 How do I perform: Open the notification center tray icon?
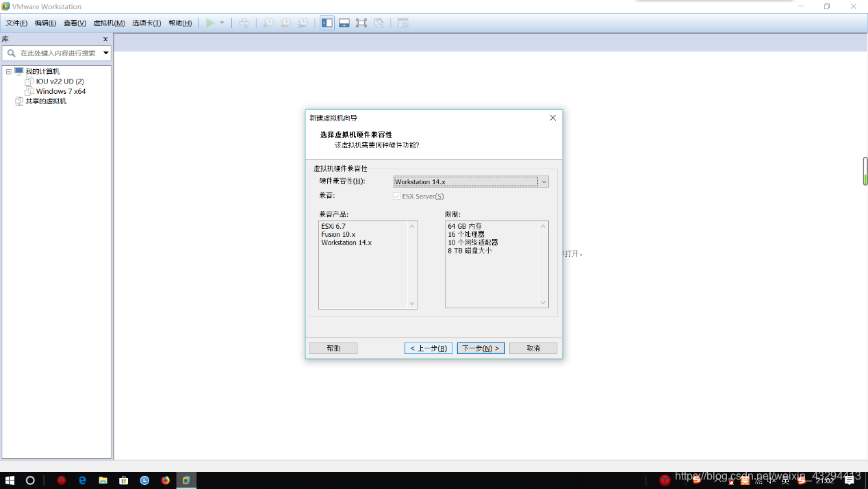pos(850,481)
